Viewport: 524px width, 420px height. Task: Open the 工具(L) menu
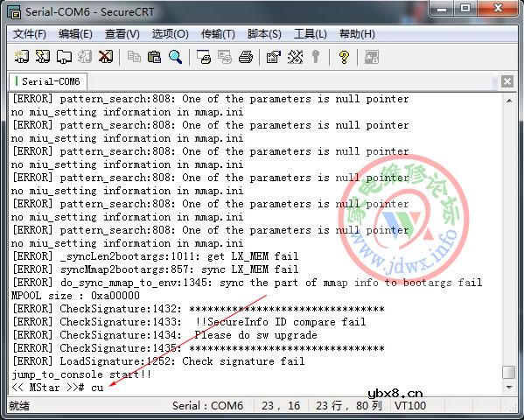click(x=311, y=34)
